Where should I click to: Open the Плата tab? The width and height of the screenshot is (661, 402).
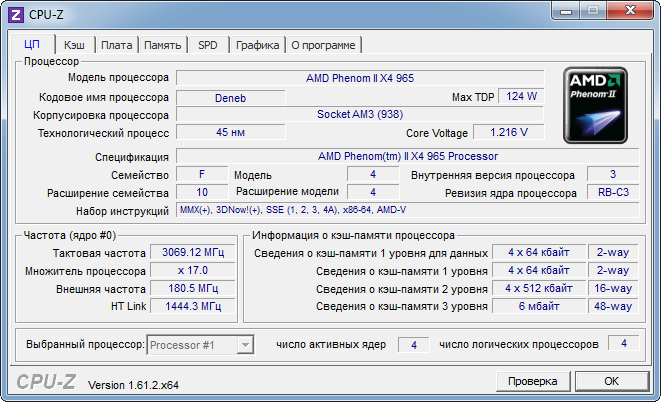pyautogui.click(x=116, y=45)
